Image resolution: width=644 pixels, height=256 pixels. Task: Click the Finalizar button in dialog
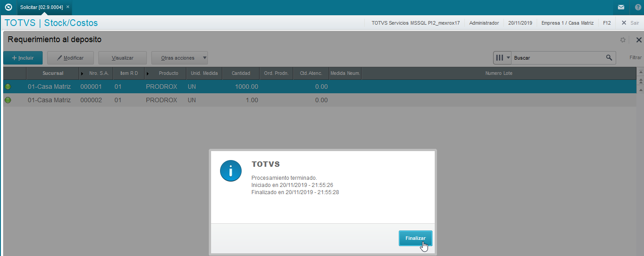click(x=415, y=238)
